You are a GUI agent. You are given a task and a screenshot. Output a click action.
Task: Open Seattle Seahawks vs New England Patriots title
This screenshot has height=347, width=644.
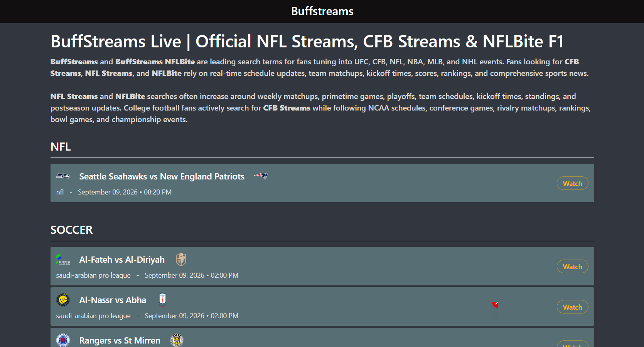162,176
